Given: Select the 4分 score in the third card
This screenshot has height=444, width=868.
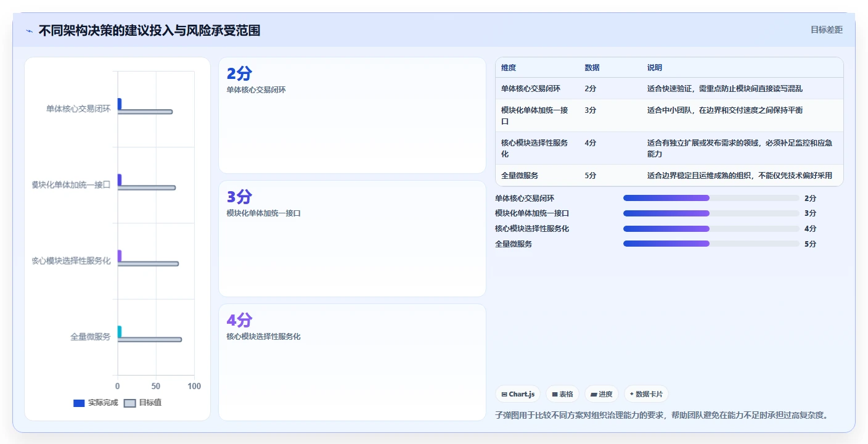Looking at the screenshot, I should coord(239,321).
